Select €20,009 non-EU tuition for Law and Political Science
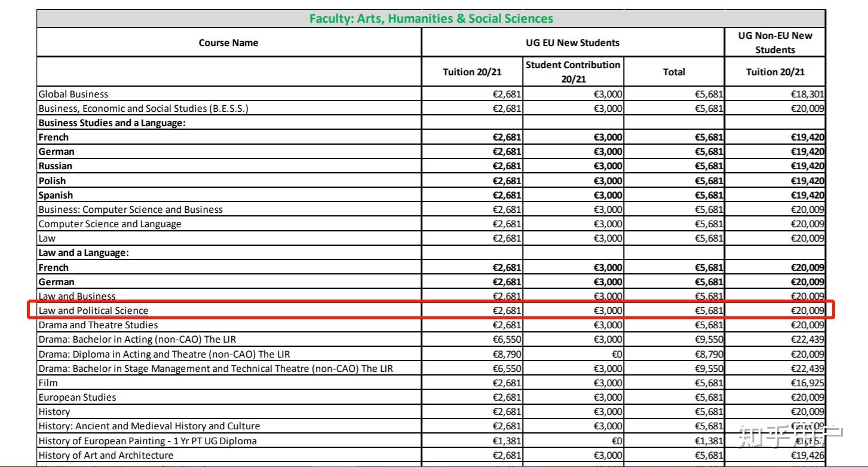 click(x=807, y=310)
